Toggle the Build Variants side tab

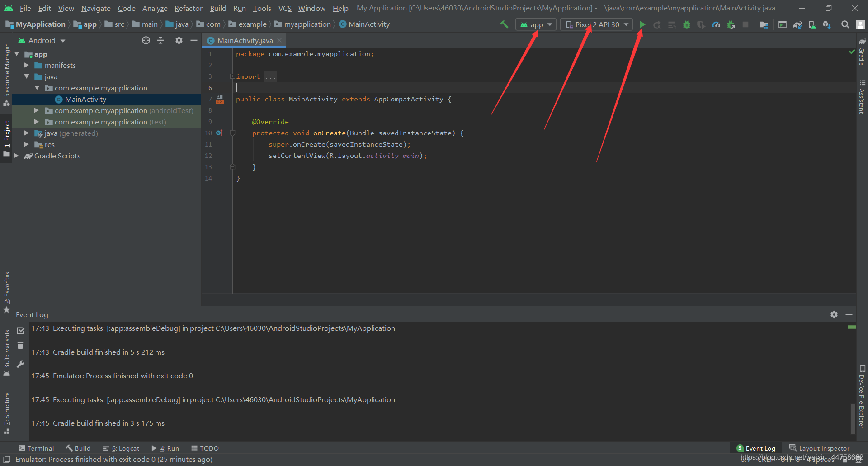point(6,353)
